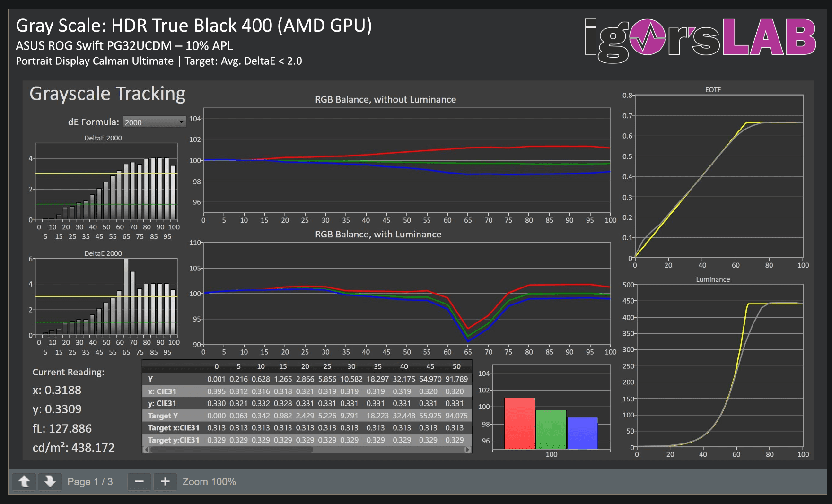832x504 pixels.
Task: Click the Target y:CIE31 row header
Action: point(174,440)
